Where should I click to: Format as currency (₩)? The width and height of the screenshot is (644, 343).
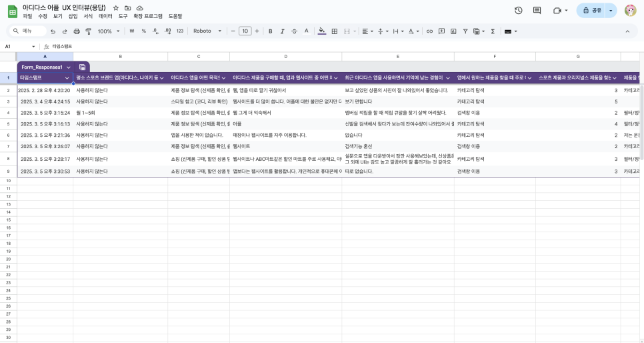click(x=132, y=31)
